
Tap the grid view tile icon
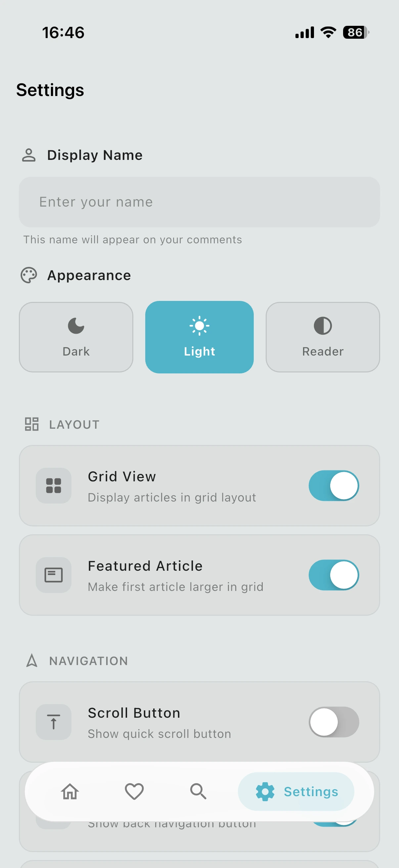[x=54, y=486]
